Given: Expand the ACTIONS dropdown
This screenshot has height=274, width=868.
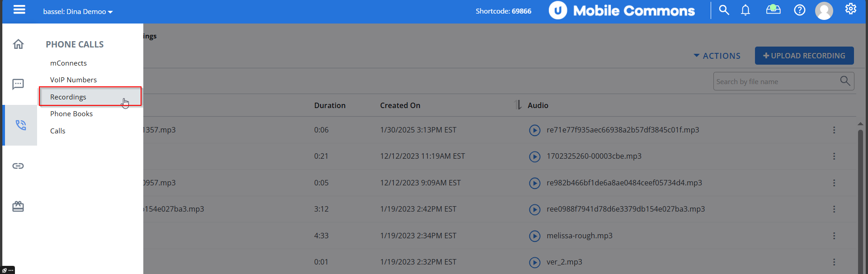Looking at the screenshot, I should tap(717, 56).
